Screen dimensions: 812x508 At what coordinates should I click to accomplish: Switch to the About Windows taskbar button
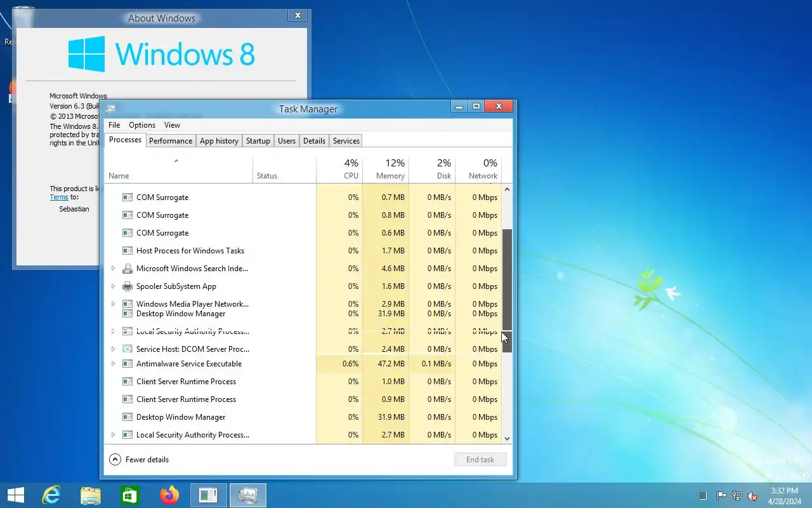pos(208,495)
